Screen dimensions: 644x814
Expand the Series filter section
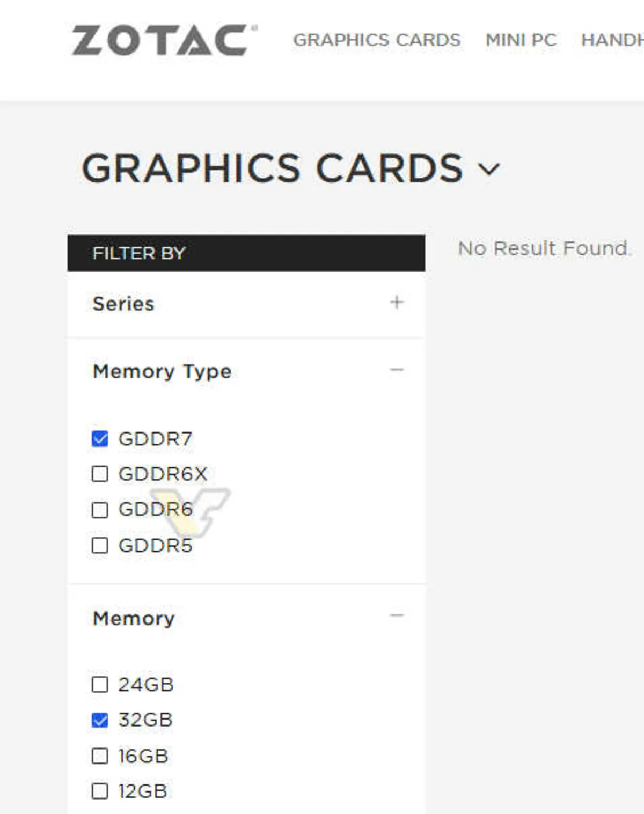pos(397,303)
